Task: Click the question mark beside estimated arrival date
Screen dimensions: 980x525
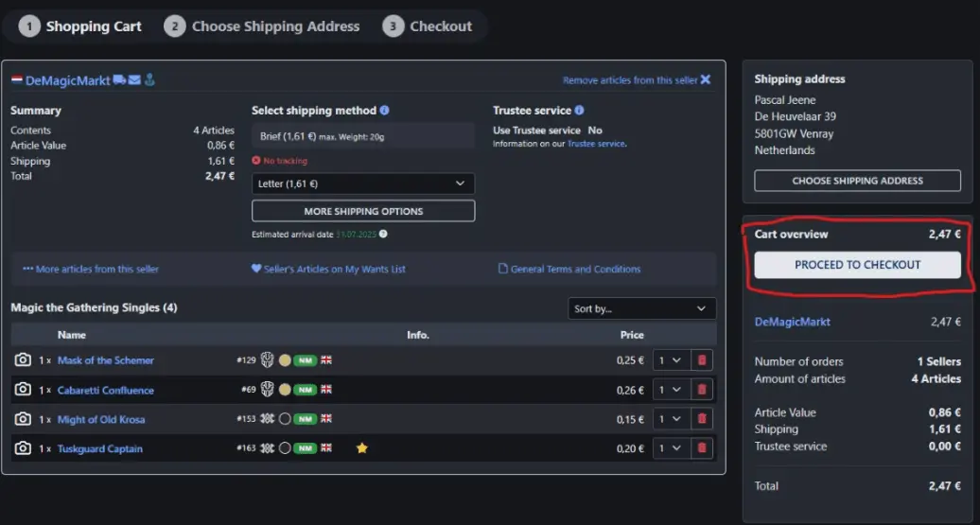Action: [x=383, y=235]
